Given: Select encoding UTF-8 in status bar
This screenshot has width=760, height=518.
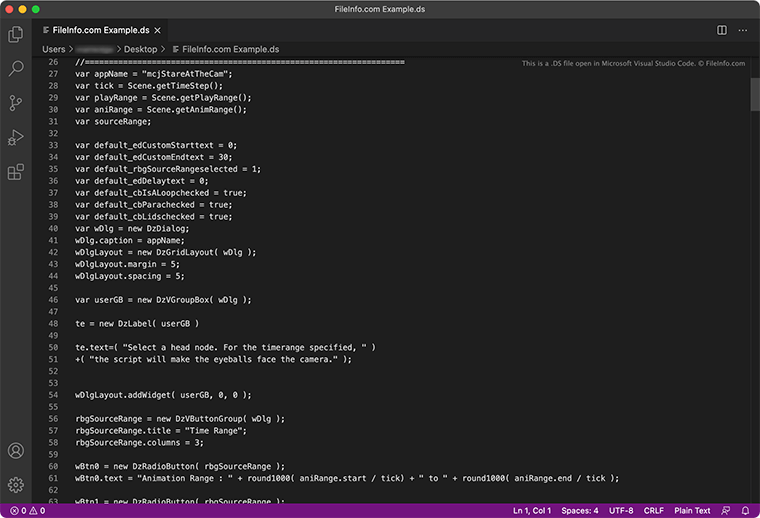Looking at the screenshot, I should (x=621, y=511).
